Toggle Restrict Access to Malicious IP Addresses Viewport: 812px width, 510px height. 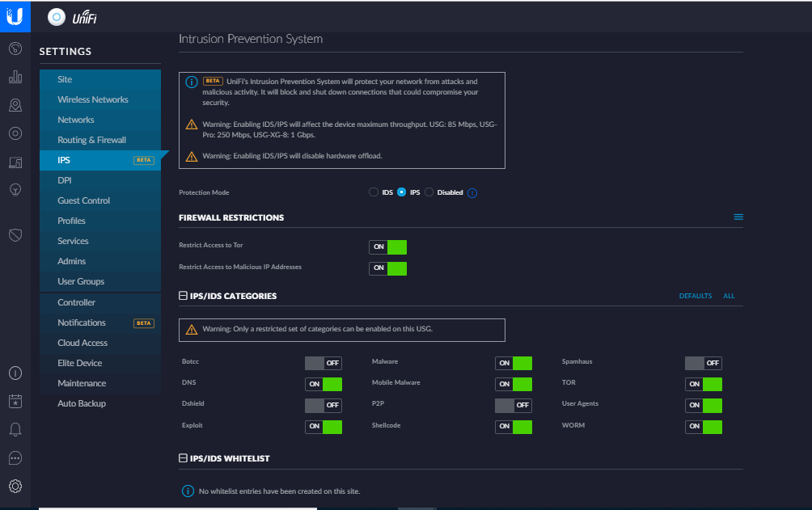click(388, 268)
